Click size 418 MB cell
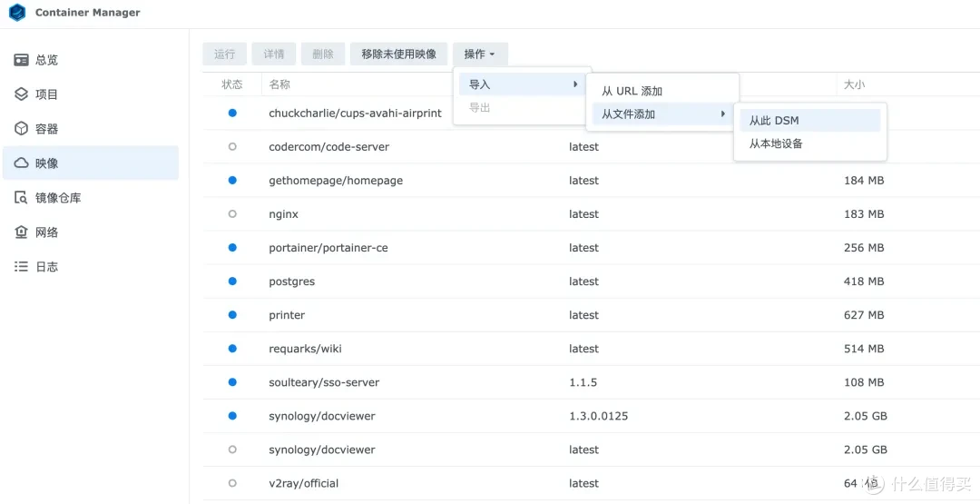This screenshot has width=980, height=504. 864,282
